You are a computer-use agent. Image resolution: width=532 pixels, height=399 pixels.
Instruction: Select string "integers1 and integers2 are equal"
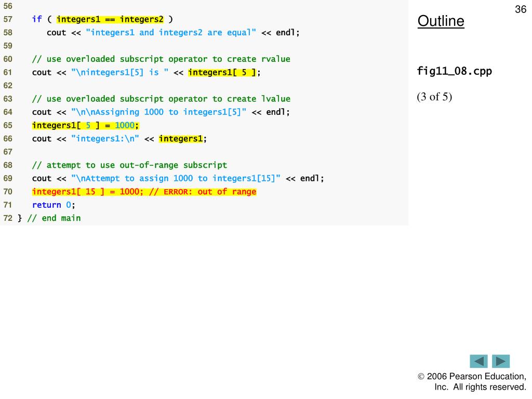pos(170,33)
